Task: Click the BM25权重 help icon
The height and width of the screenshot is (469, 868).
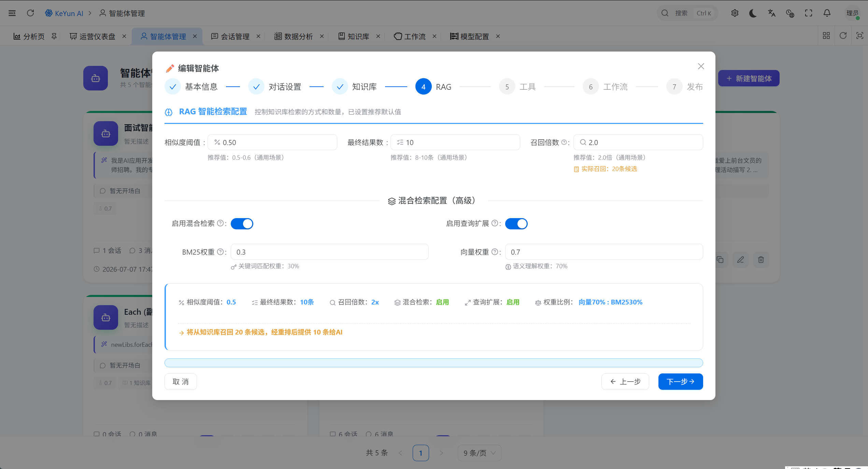Action: coord(220,252)
